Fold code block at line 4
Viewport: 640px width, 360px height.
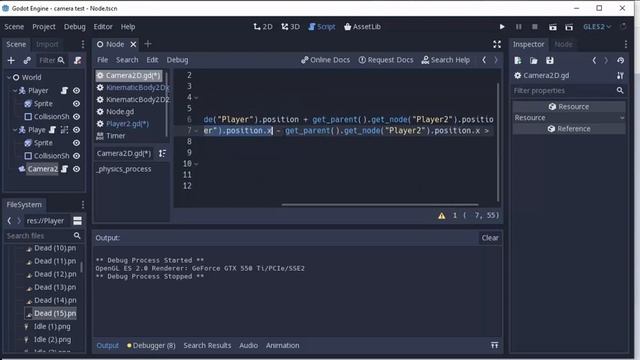click(x=196, y=97)
